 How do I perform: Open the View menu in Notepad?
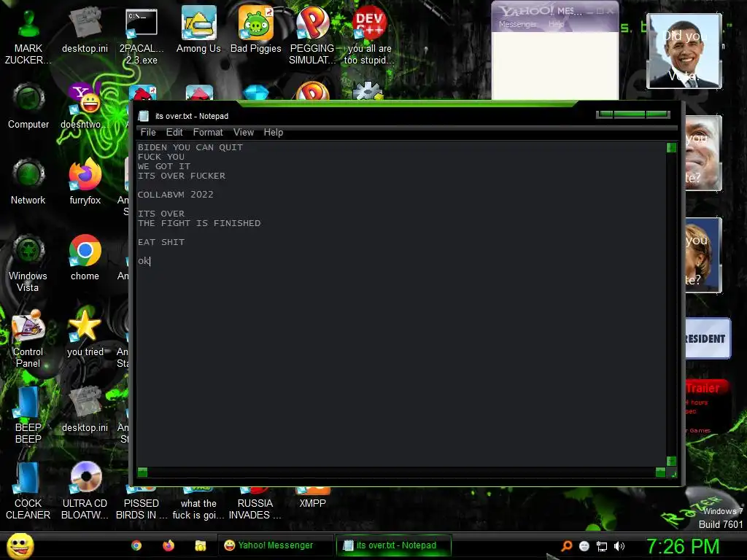(244, 133)
